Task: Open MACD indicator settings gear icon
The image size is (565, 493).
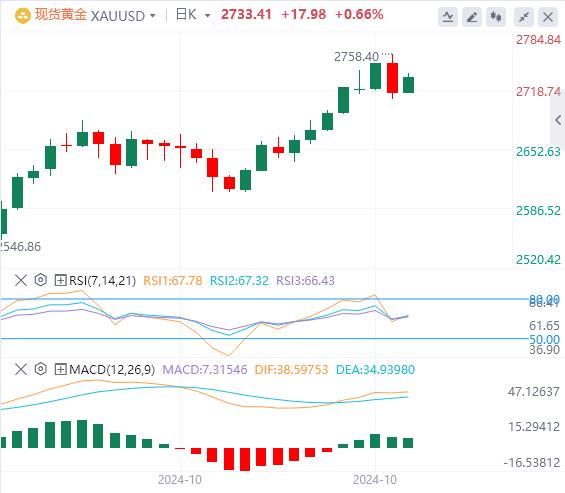Action: [41, 369]
